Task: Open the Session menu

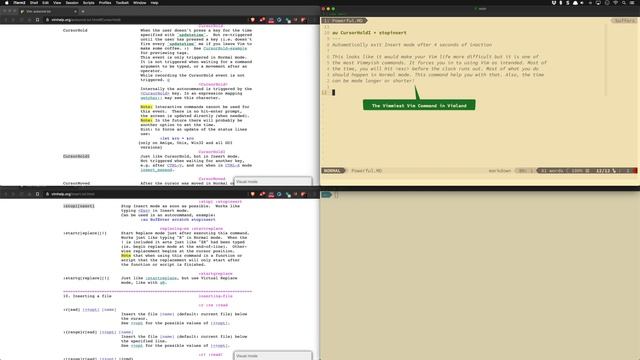Action: 72,2
